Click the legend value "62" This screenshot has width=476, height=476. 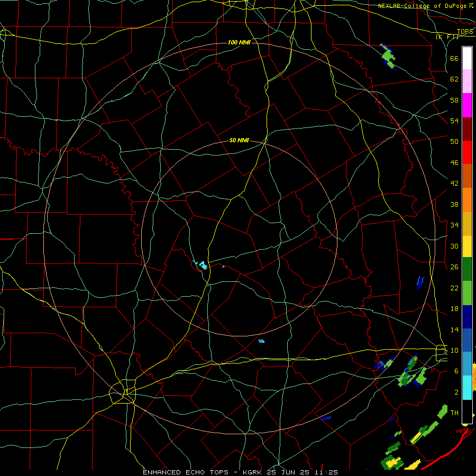[454, 79]
